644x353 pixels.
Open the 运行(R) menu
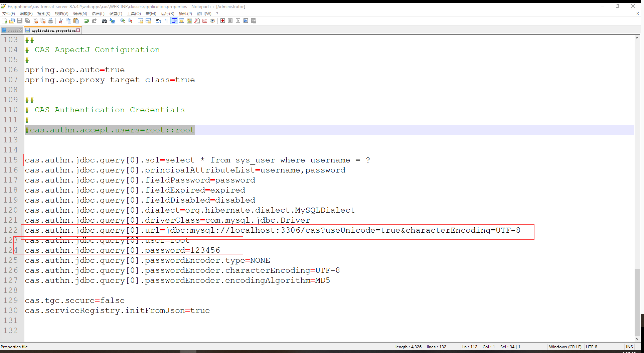tap(167, 13)
